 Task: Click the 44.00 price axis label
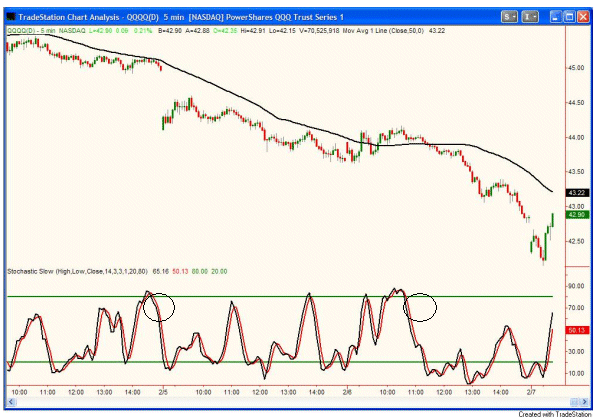(576, 137)
